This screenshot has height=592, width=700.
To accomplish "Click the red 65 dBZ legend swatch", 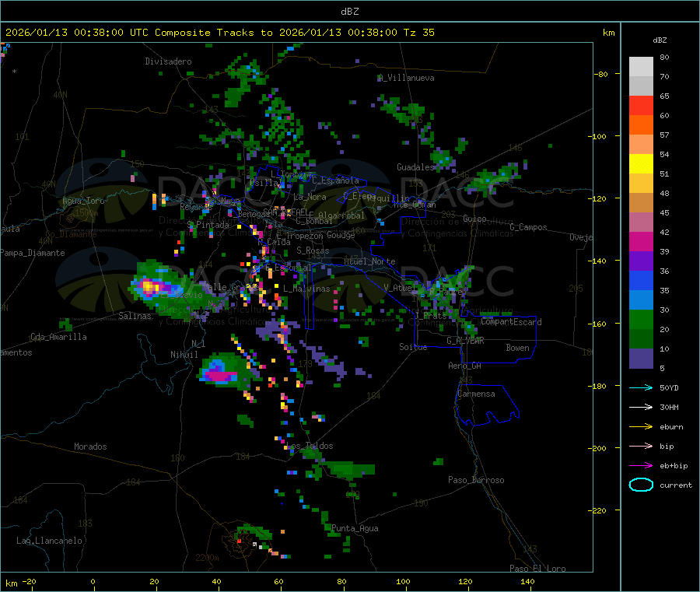I will 641,105.
